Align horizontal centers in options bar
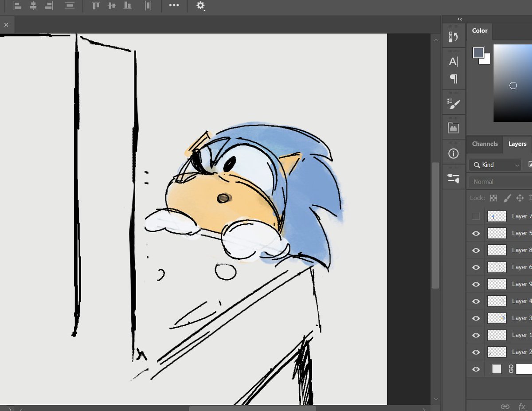Screen dimensions: 532x411 pyautogui.click(x=33, y=6)
